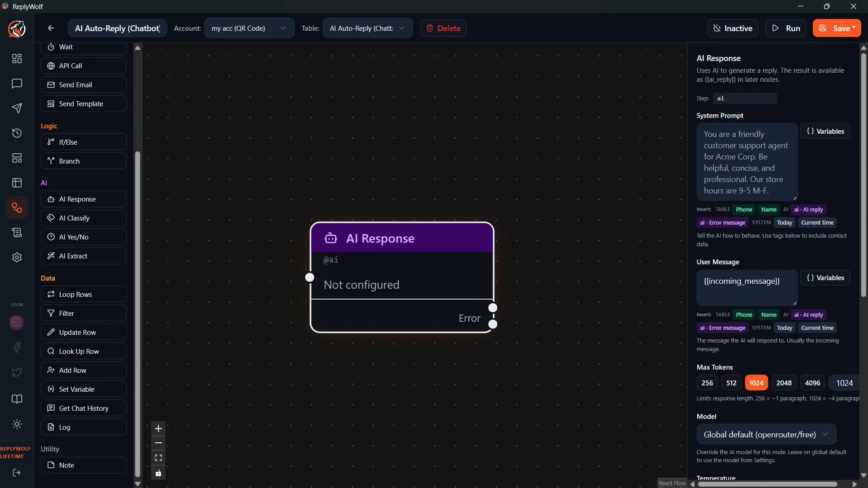Add an API Call node
The width and height of the screenshot is (868, 488).
coord(84,66)
